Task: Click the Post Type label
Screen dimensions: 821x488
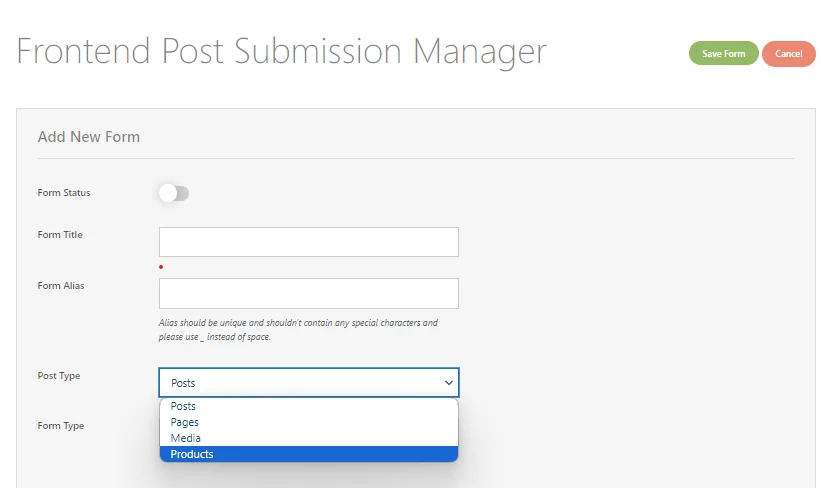Action: [59, 375]
